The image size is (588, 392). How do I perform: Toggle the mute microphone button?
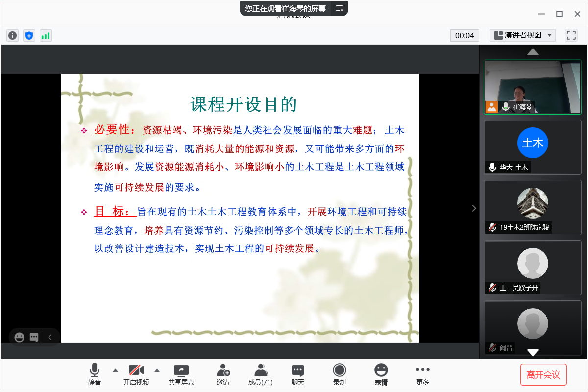[95, 374]
